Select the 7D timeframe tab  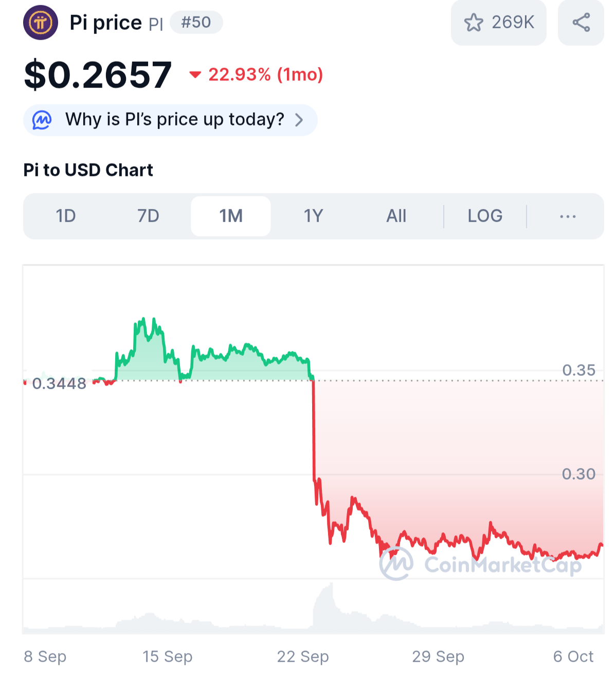point(148,216)
